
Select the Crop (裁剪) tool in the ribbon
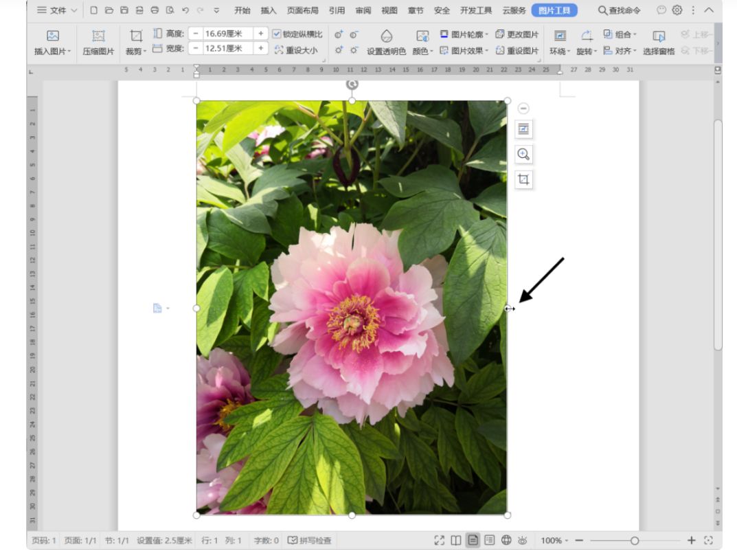pos(136,36)
